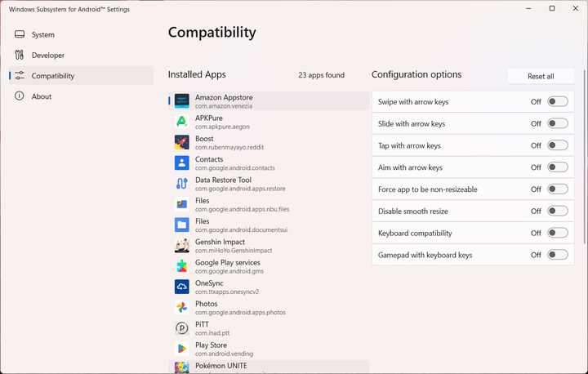Click the 23 apps found label
This screenshot has width=588, height=374.
click(x=322, y=75)
